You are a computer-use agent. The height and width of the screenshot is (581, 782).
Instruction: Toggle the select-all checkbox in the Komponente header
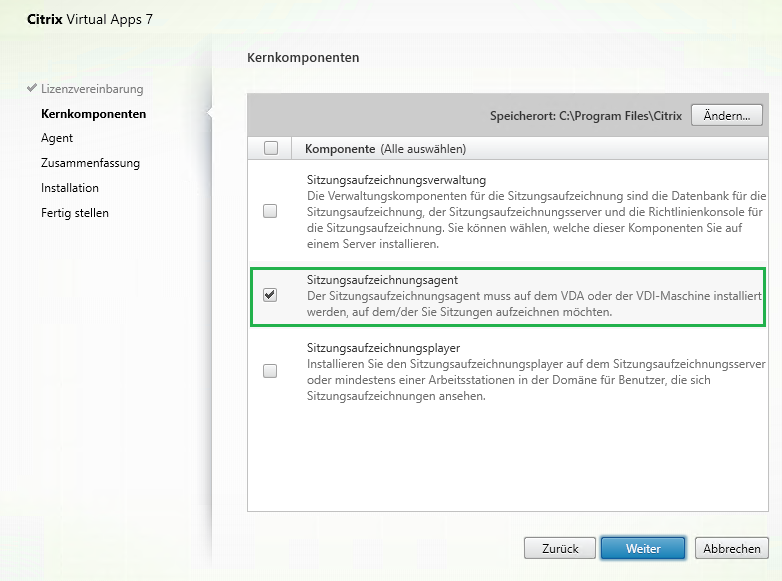(x=270, y=149)
